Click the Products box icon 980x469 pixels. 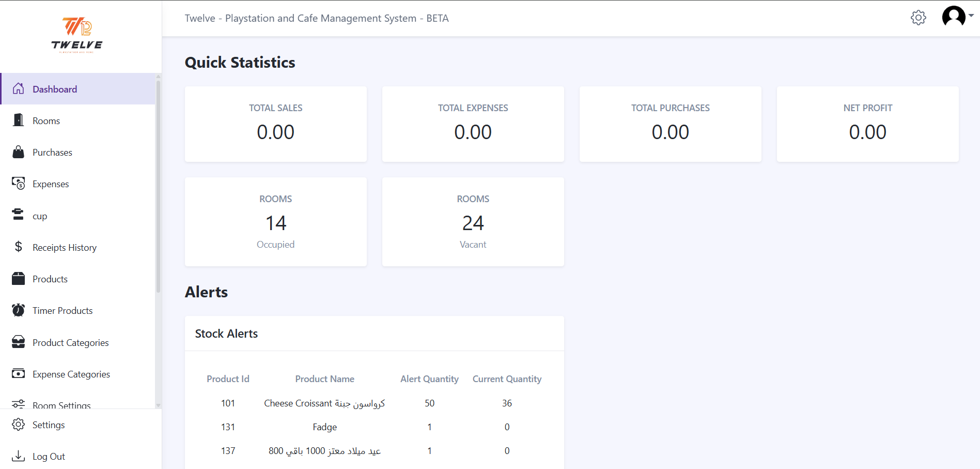[x=19, y=279]
